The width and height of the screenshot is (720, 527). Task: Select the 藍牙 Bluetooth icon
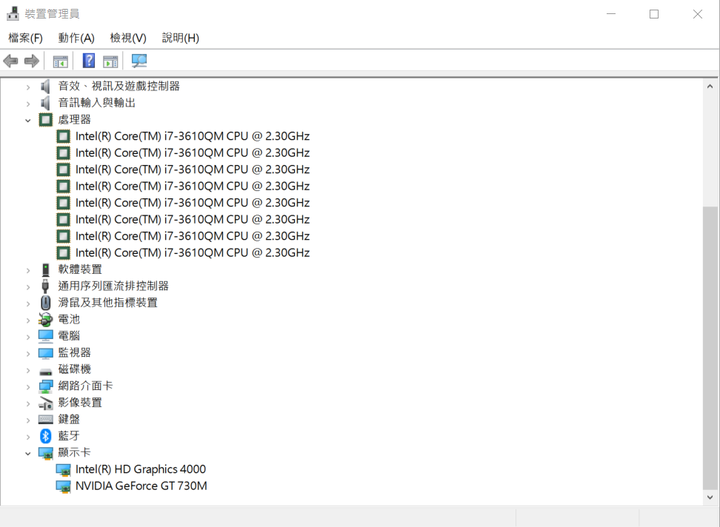click(x=45, y=436)
